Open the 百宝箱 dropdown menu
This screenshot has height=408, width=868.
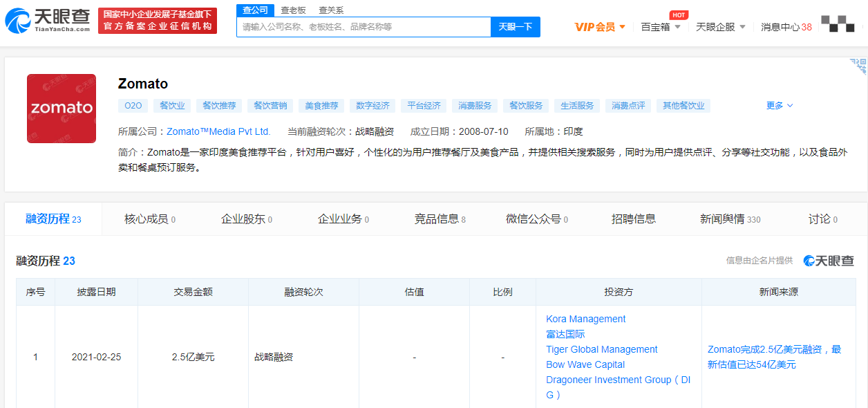pyautogui.click(x=661, y=27)
